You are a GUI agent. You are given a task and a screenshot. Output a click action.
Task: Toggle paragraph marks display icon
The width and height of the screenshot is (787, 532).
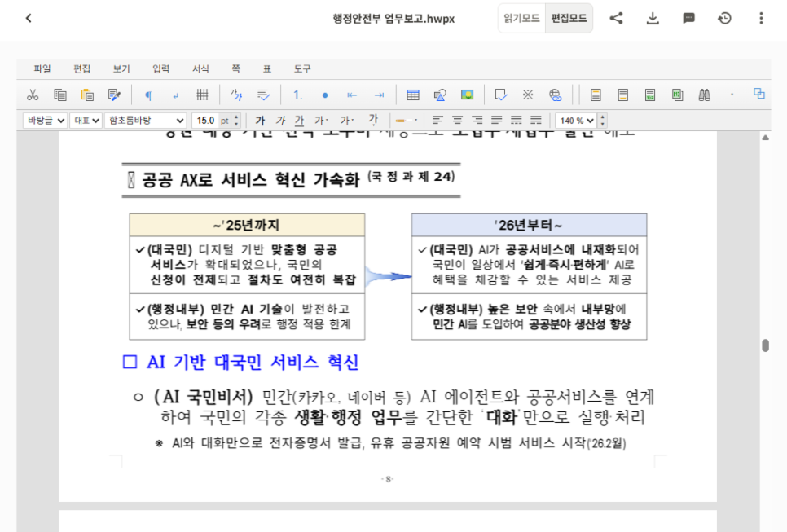[148, 95]
